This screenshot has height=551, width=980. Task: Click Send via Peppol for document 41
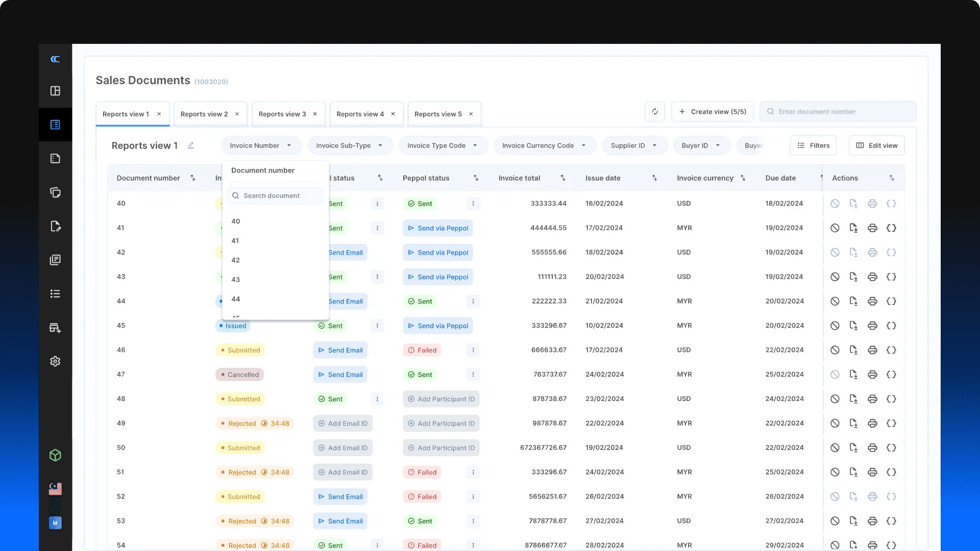pyautogui.click(x=437, y=228)
